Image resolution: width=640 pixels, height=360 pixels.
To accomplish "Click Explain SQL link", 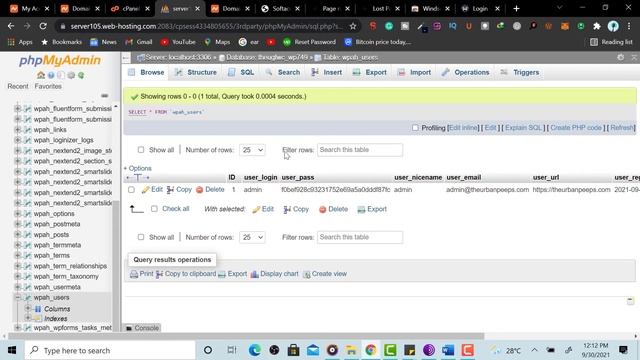I will coord(523,128).
